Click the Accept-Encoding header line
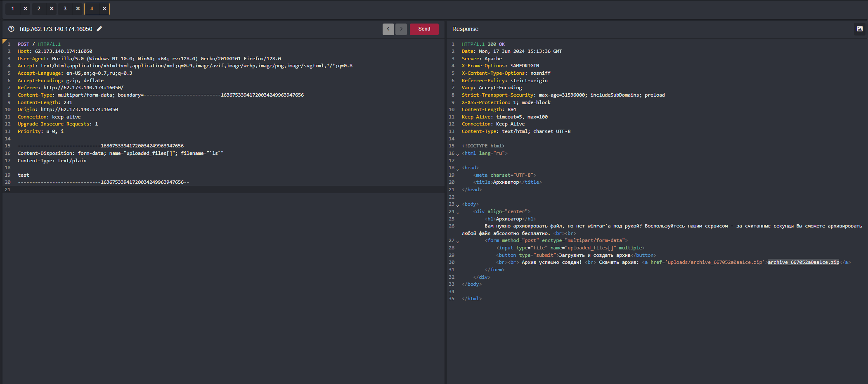The width and height of the screenshot is (868, 384). (61, 81)
